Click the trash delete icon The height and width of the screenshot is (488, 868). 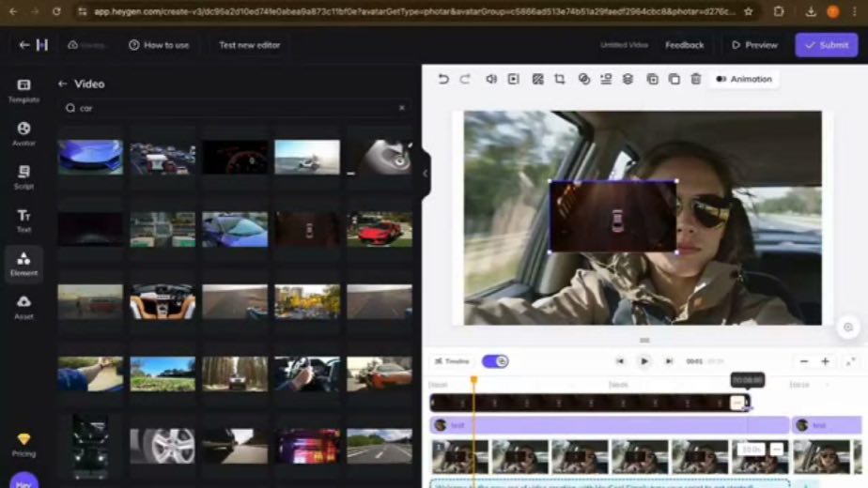pyautogui.click(x=696, y=79)
